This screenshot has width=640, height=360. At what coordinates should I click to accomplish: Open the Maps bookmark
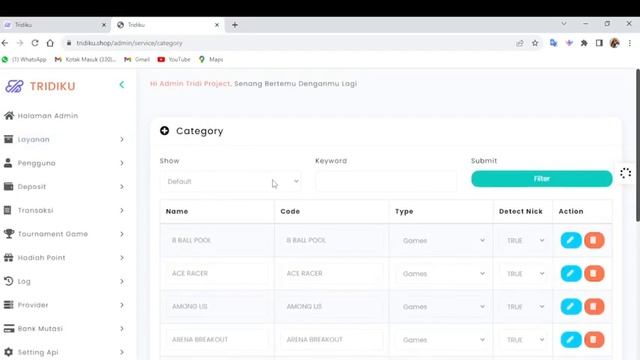click(x=211, y=60)
